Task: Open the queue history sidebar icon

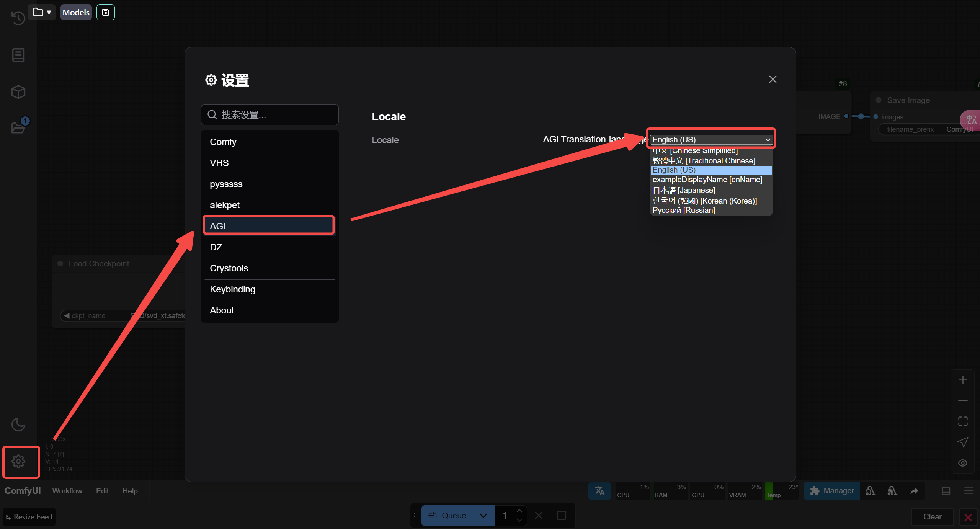Action: pyautogui.click(x=18, y=18)
